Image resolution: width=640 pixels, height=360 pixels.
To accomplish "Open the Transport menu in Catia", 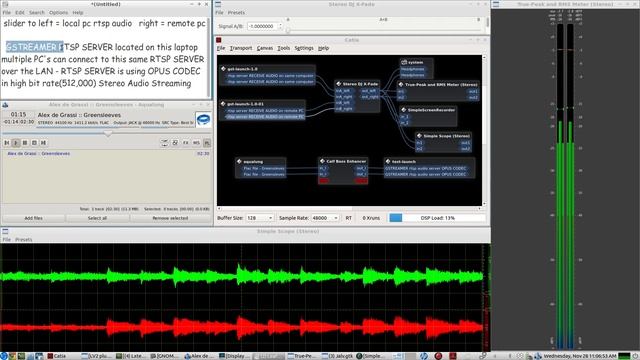I will [241, 48].
